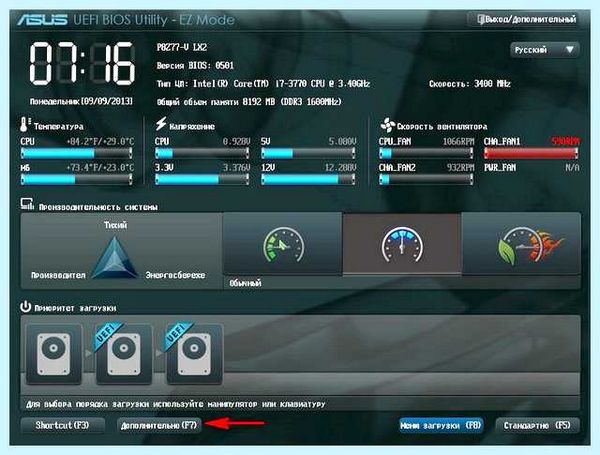Click the power icon beside boot priority
Image resolution: width=600 pixels, height=455 pixels.
[25, 307]
